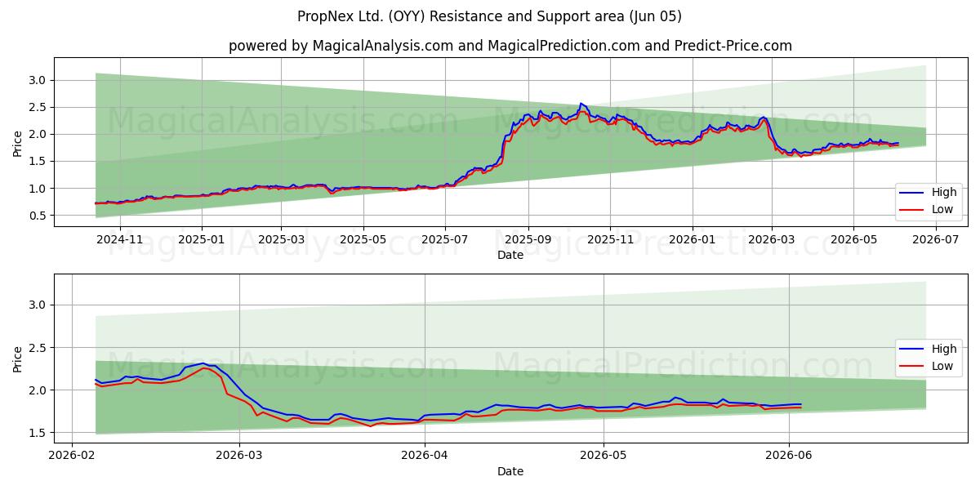Click the "2026-04" date tick label

pos(425,456)
